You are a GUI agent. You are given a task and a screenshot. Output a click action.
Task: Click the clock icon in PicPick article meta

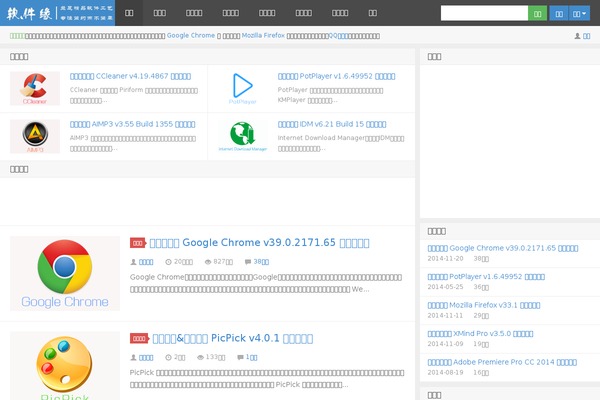(168, 358)
